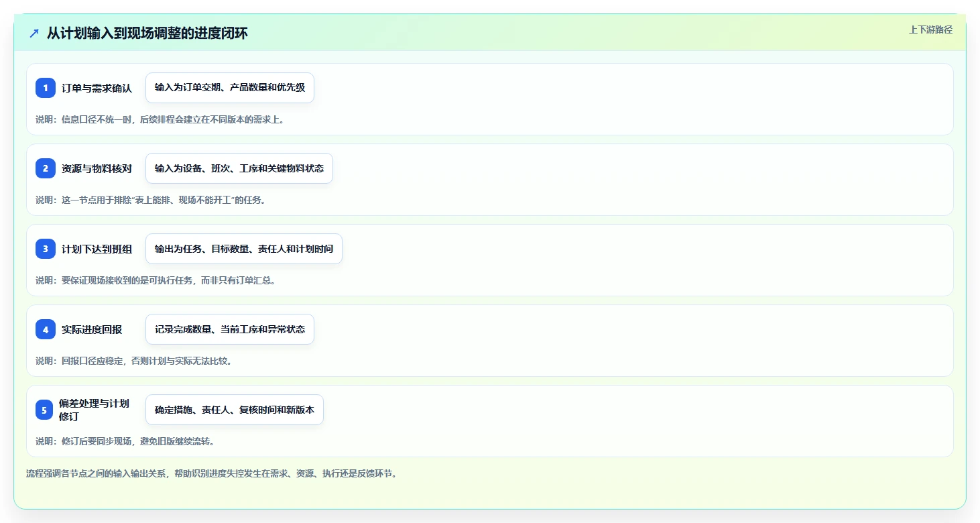Click the step heading 资源与物料核对
Viewport: 980px width, 523px height.
(97, 168)
